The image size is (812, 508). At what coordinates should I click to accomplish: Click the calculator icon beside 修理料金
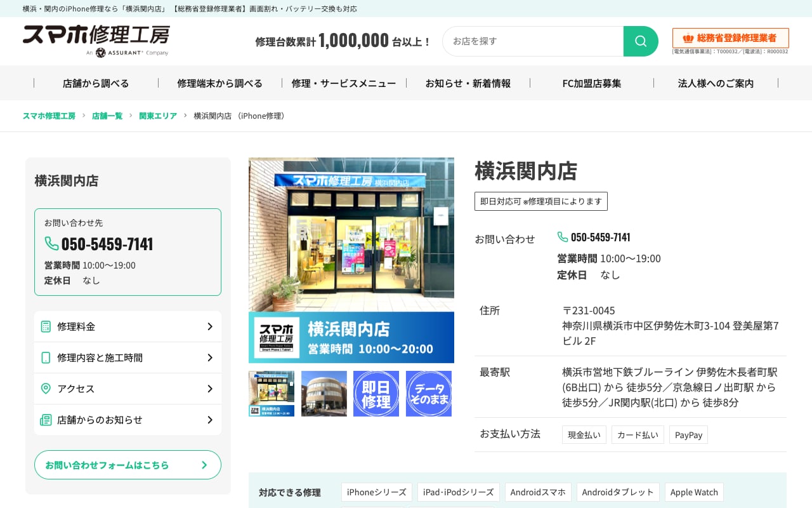[46, 326]
